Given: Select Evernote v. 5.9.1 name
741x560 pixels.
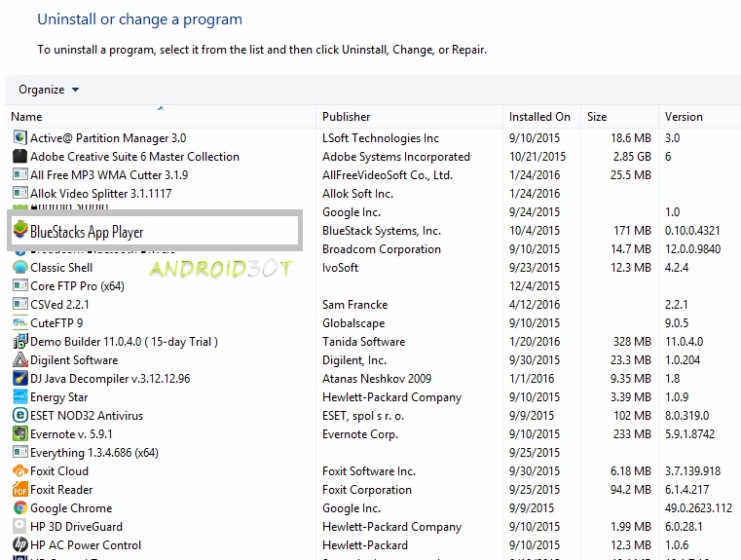Looking at the screenshot, I should [x=71, y=433].
